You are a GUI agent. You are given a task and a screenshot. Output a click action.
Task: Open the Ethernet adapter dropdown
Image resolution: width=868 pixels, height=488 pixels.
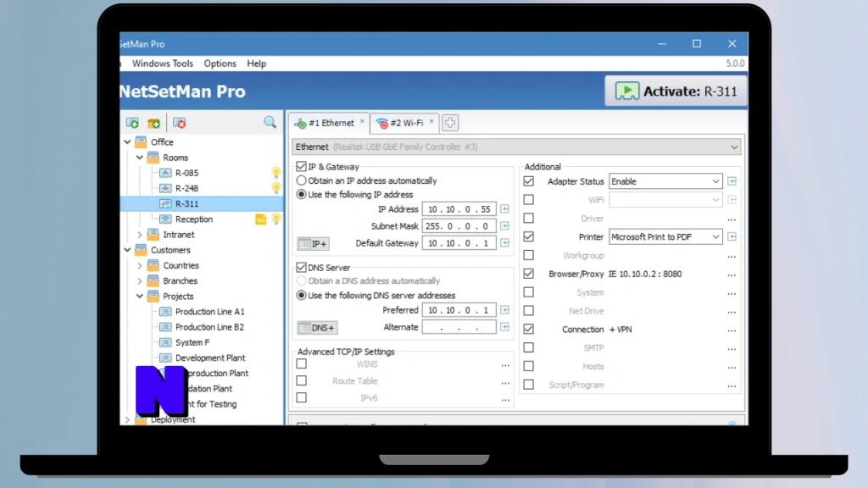tap(516, 147)
